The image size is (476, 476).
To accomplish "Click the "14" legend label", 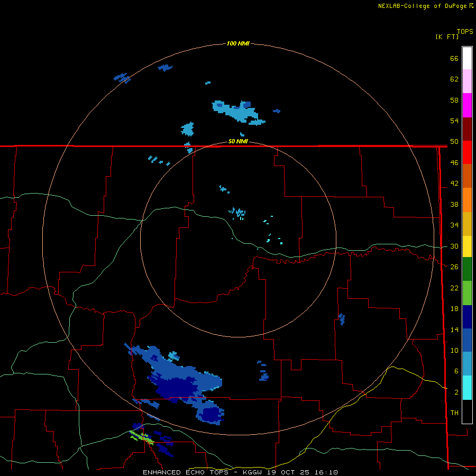I will click(454, 329).
